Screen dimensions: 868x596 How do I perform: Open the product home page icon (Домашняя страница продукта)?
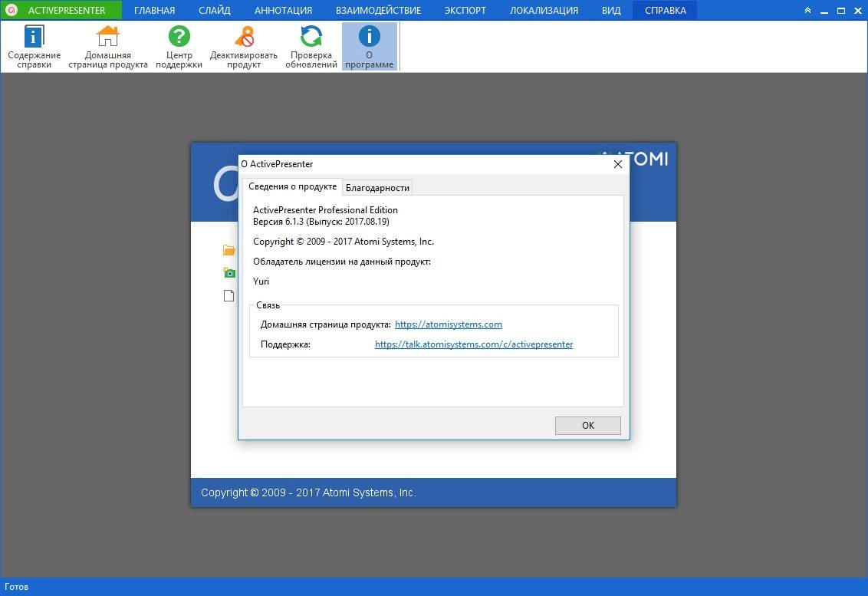click(108, 47)
